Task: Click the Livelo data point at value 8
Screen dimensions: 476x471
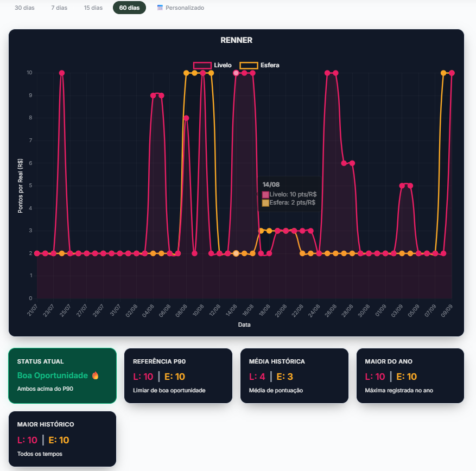Action: 186,118
